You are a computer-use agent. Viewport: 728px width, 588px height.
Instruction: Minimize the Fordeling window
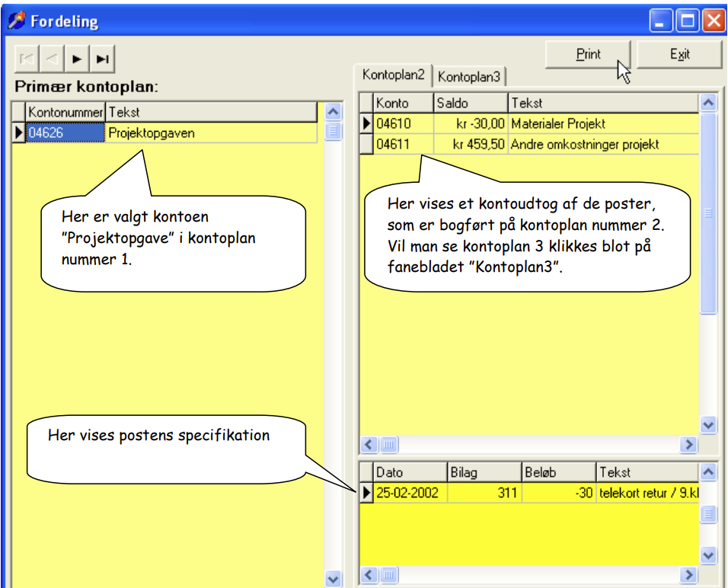661,21
